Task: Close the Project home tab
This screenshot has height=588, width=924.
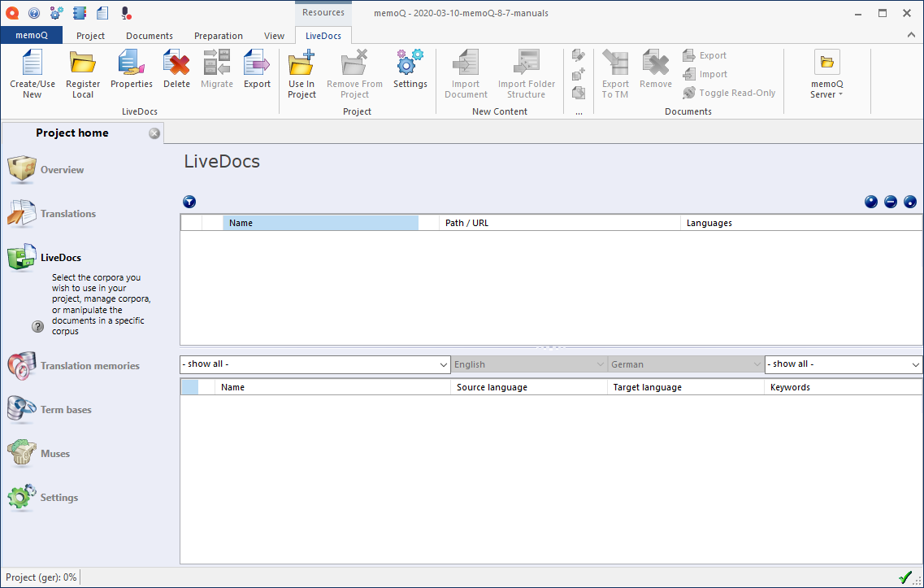Action: point(154,133)
